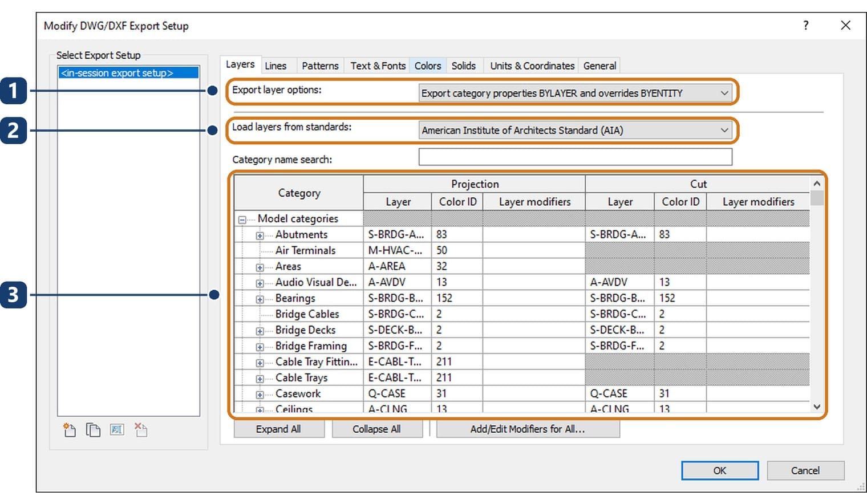This screenshot has width=867, height=504.
Task: Click the Rename Export Setup icon
Action: tap(117, 430)
